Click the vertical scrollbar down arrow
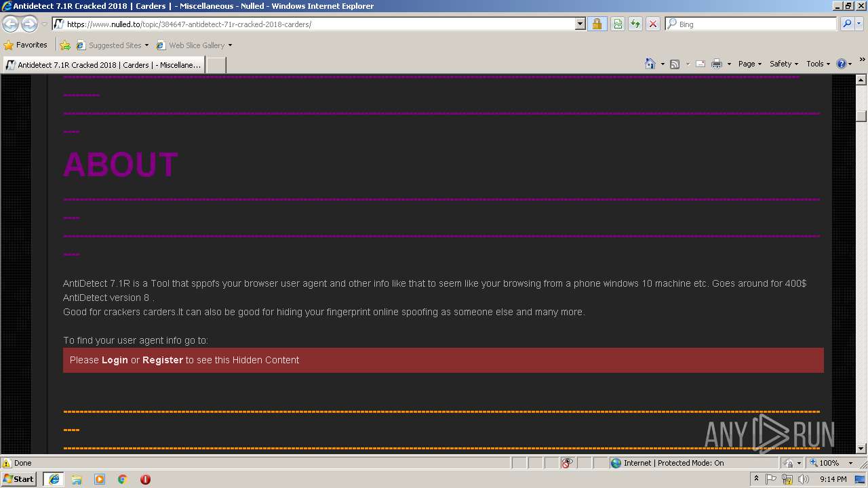868x488 pixels. 861,448
